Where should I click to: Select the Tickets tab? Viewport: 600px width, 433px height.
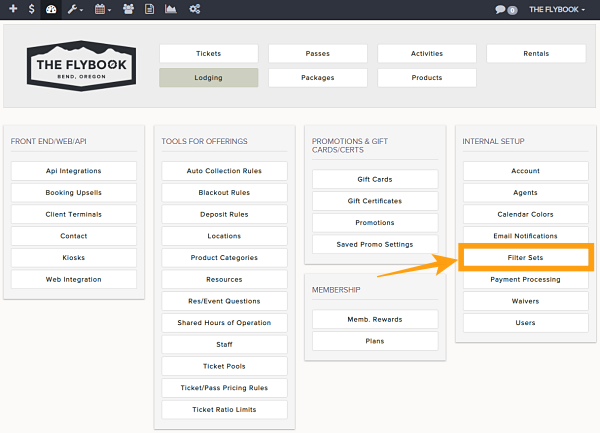pos(209,54)
